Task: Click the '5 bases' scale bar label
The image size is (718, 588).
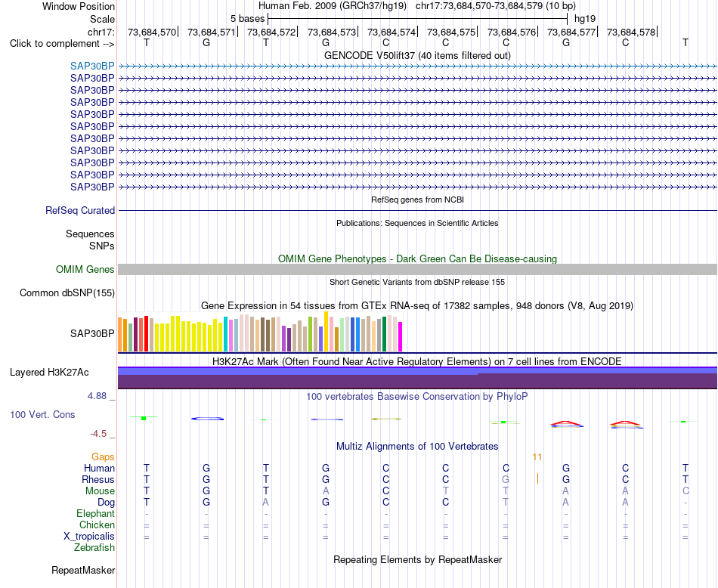Action: tap(247, 19)
